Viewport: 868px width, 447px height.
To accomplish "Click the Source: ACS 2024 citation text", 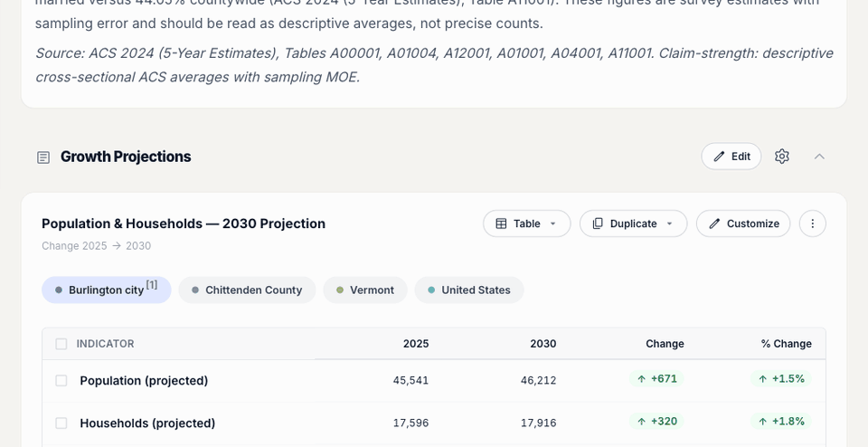I will pyautogui.click(x=434, y=65).
